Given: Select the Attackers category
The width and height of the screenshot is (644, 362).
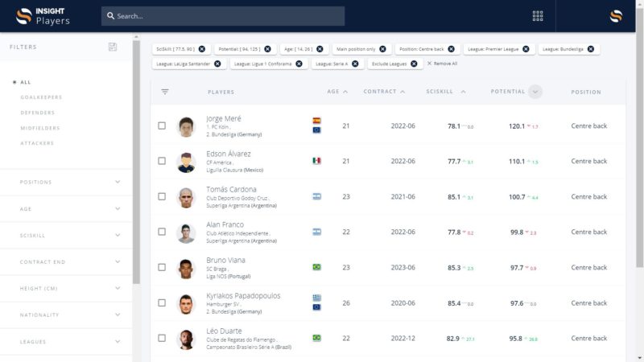Looking at the screenshot, I should pyautogui.click(x=37, y=143).
